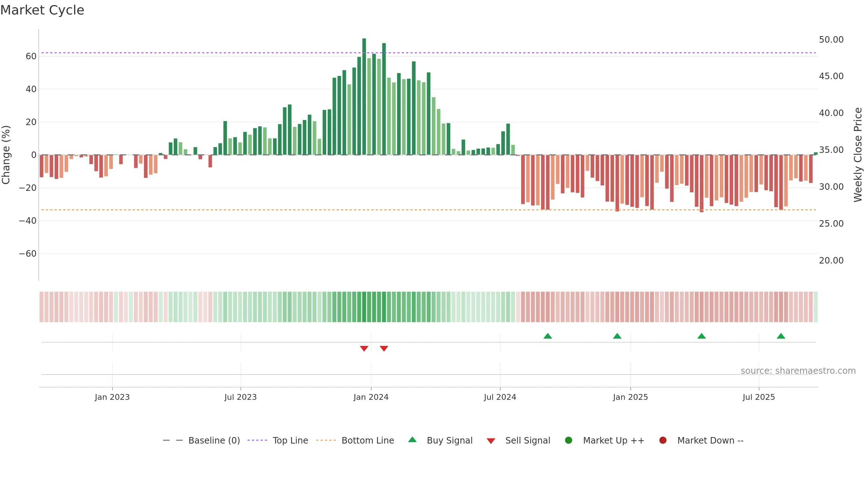The height and width of the screenshot is (488, 868).
Task: Click the Change (%) axis title
Action: pos(6,155)
